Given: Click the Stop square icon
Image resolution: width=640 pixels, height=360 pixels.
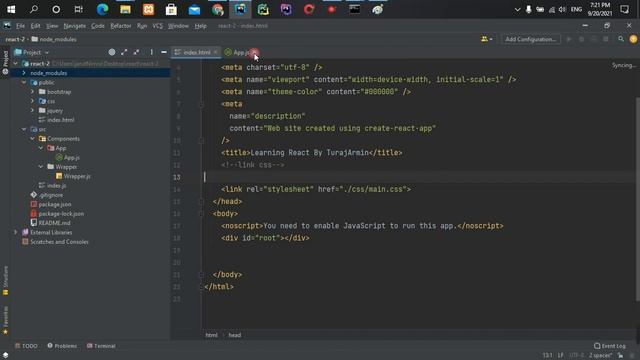Looking at the screenshot, I should pyautogui.click(x=606, y=39).
